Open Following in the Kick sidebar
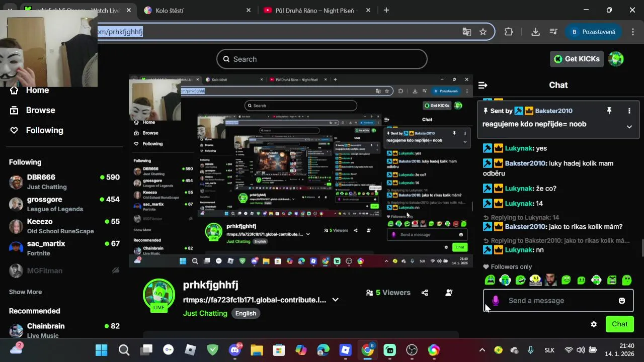The image size is (644, 362). click(37, 130)
